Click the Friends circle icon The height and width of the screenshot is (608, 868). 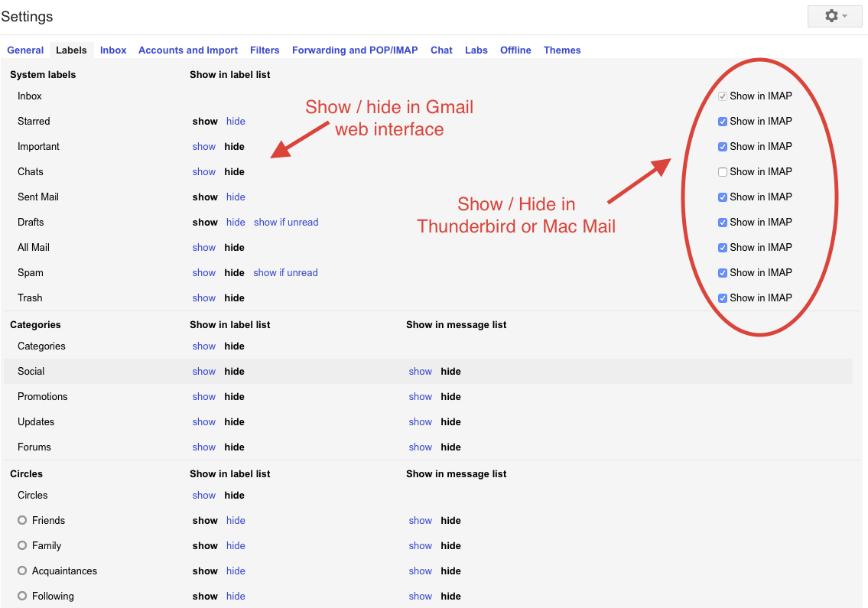point(22,520)
